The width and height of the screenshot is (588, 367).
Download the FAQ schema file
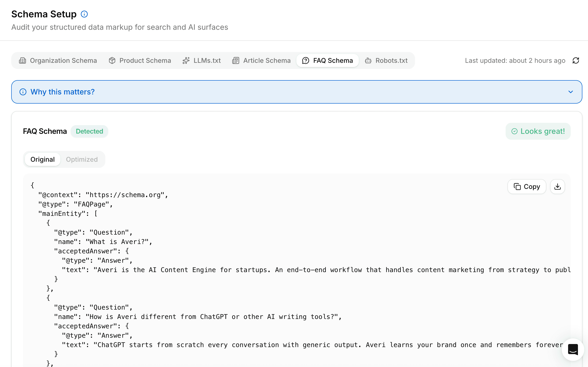point(558,187)
